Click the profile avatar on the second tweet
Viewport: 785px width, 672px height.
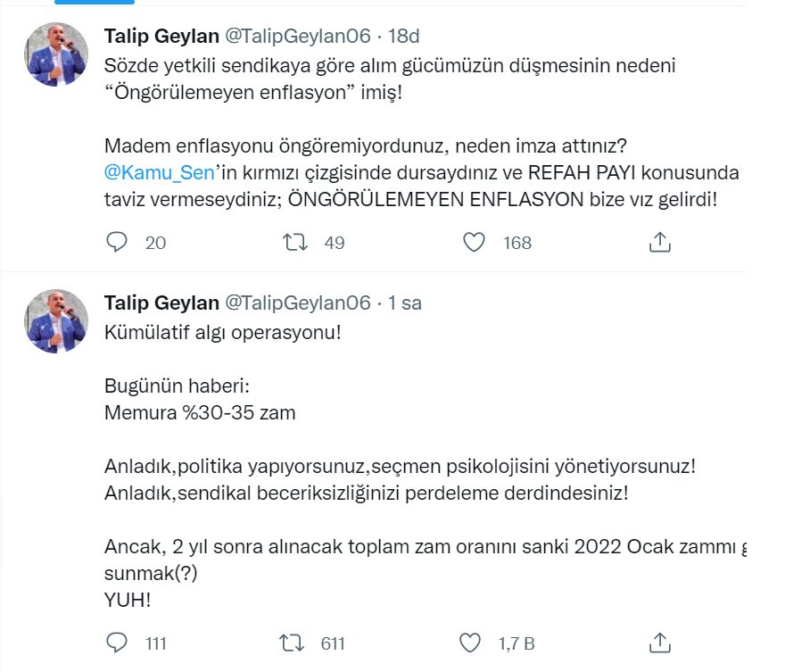[55, 321]
